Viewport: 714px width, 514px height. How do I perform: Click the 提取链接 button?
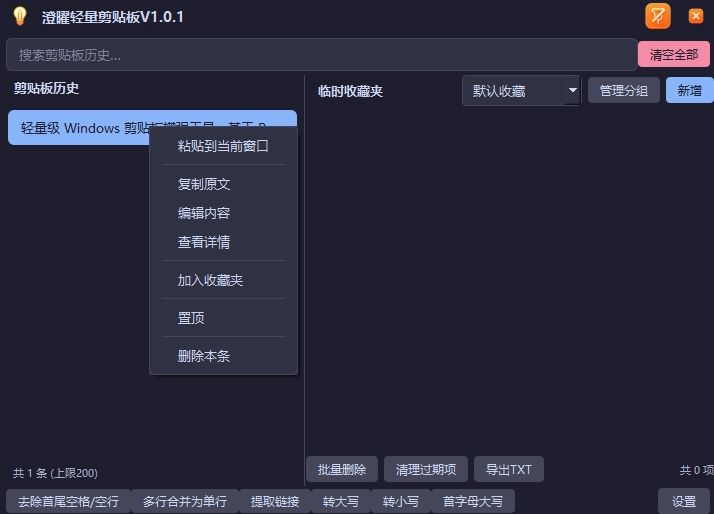pos(275,501)
